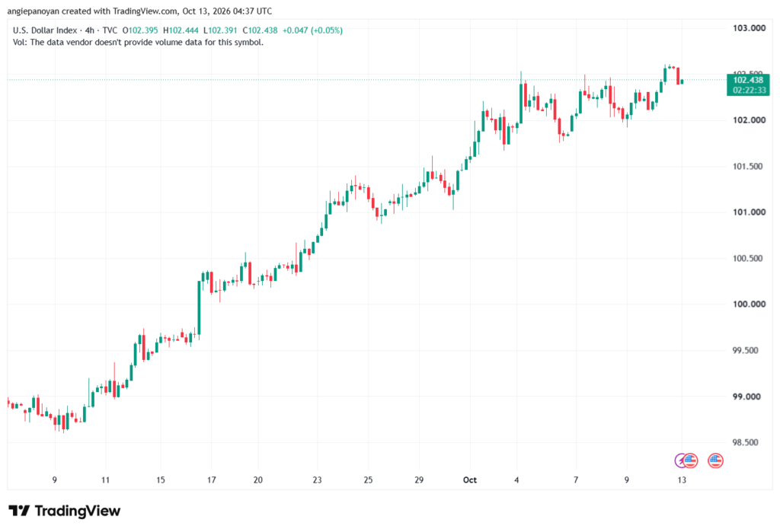Click the 'Oct' label on the time axis
This screenshot has height=532, width=780.
(469, 479)
